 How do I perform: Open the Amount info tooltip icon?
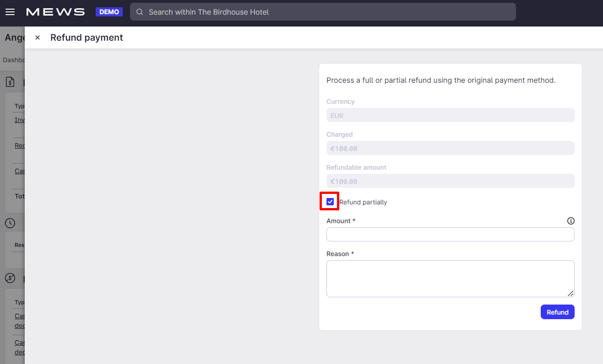pos(570,221)
